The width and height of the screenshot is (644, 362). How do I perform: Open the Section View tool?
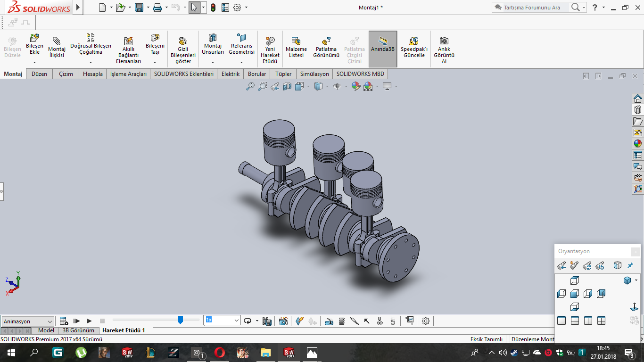[287, 86]
